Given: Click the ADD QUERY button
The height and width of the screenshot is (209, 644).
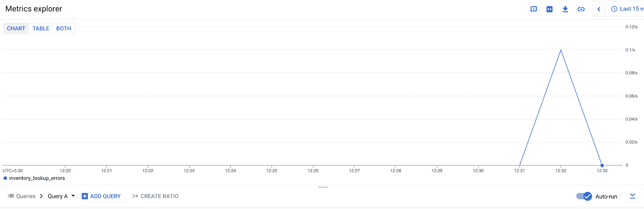Looking at the screenshot, I should (105, 196).
